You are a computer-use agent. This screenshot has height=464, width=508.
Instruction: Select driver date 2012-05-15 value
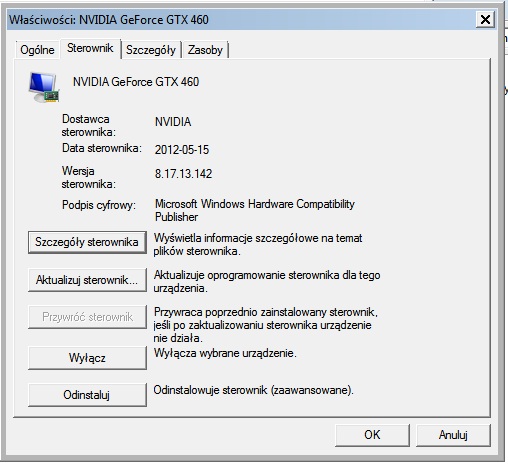coord(182,150)
